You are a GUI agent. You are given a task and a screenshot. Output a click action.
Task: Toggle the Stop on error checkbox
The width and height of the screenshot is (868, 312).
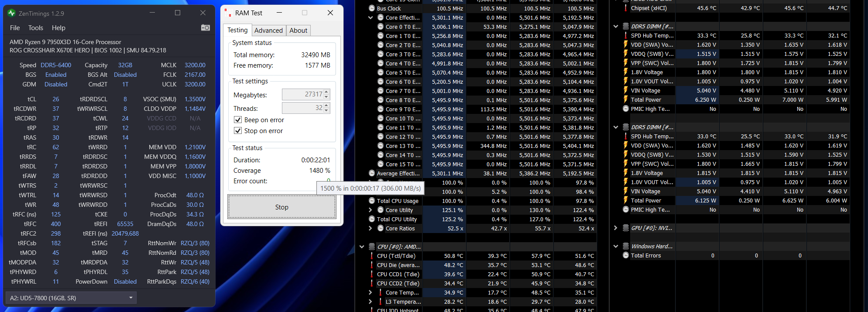click(238, 131)
